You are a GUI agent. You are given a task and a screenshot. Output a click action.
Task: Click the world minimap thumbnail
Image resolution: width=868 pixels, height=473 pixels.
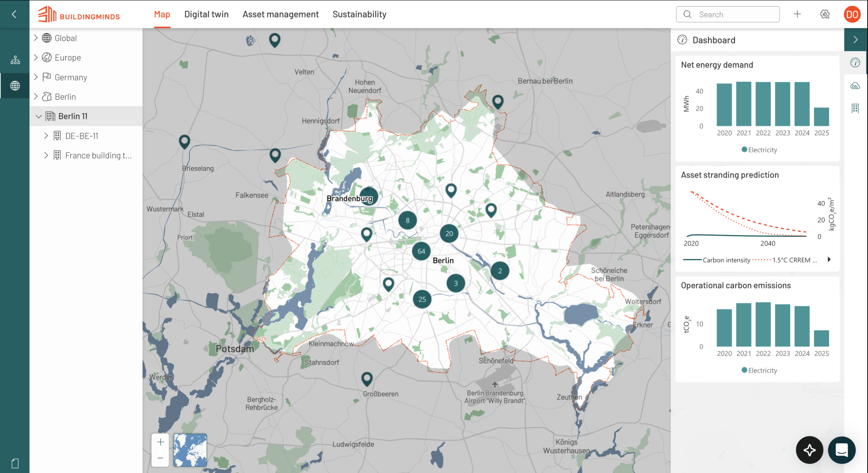pos(190,450)
